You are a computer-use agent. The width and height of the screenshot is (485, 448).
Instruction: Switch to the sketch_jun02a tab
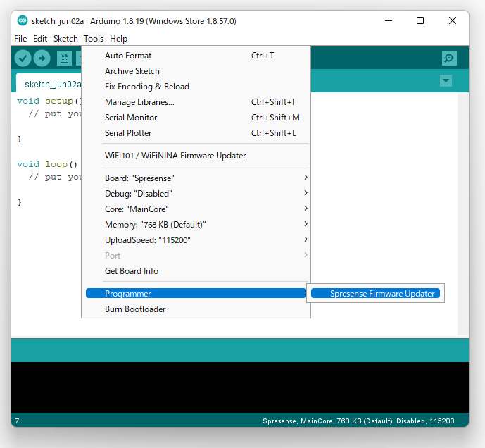pyautogui.click(x=51, y=84)
